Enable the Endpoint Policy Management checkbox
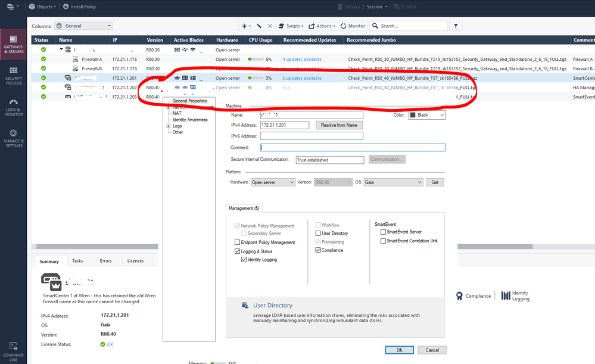The width and height of the screenshot is (595, 364). 238,242
